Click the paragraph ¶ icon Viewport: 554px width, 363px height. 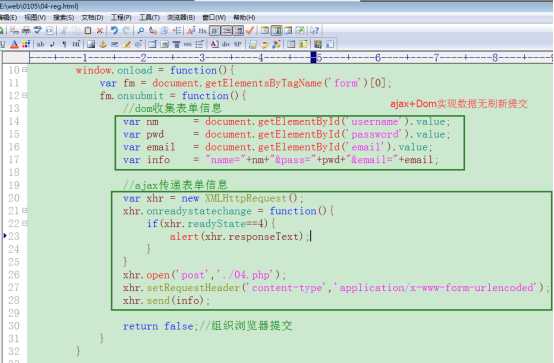click(x=64, y=44)
